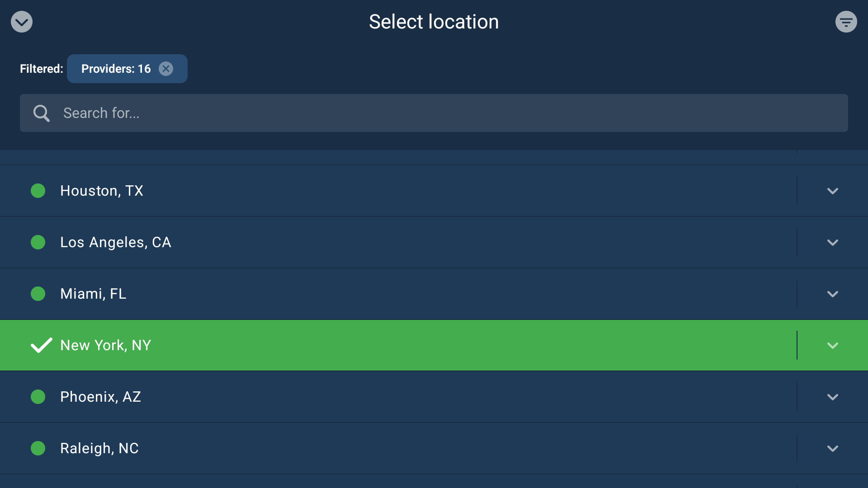The width and height of the screenshot is (868, 488).
Task: Click the green status dot next to Houston, TX
Action: (x=38, y=191)
